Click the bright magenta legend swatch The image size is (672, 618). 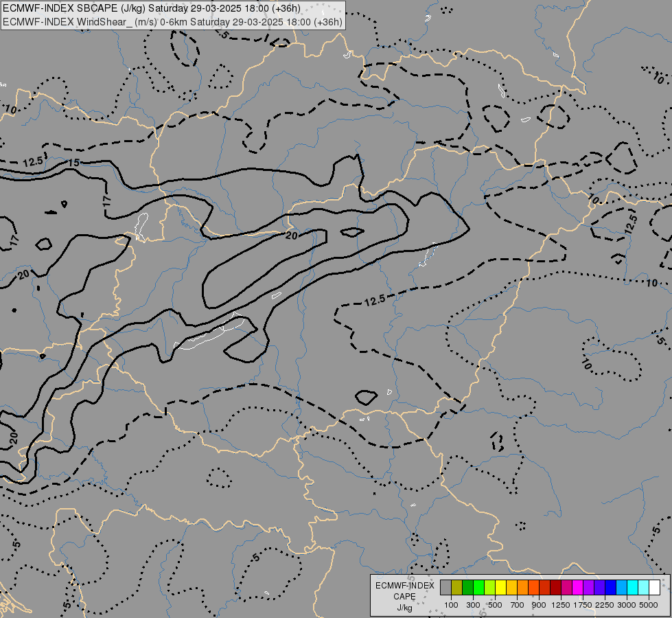point(578,587)
